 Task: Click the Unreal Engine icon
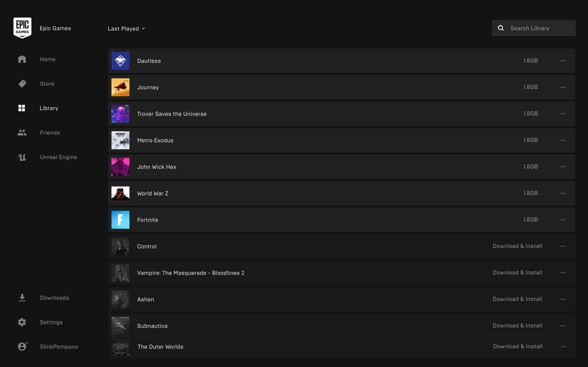[x=22, y=157]
